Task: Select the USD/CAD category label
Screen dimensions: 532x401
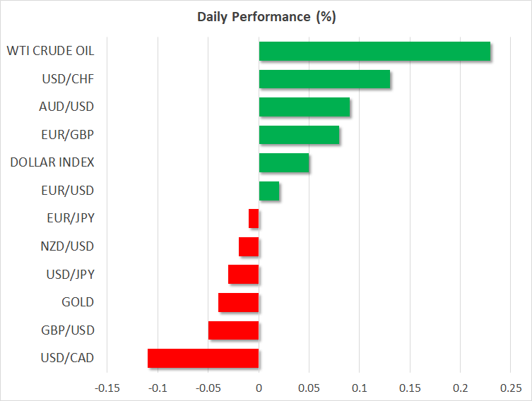Action: coord(68,358)
